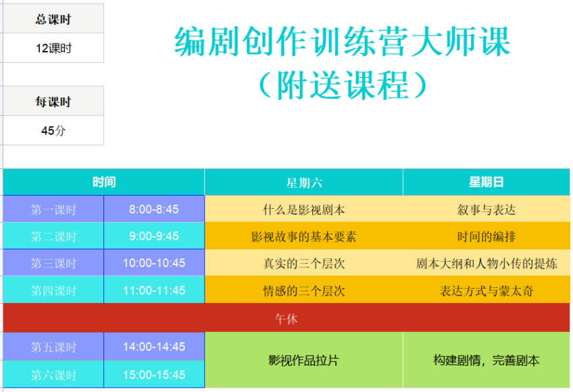
Task: Select the 星期六 column header
Action: [x=303, y=182]
